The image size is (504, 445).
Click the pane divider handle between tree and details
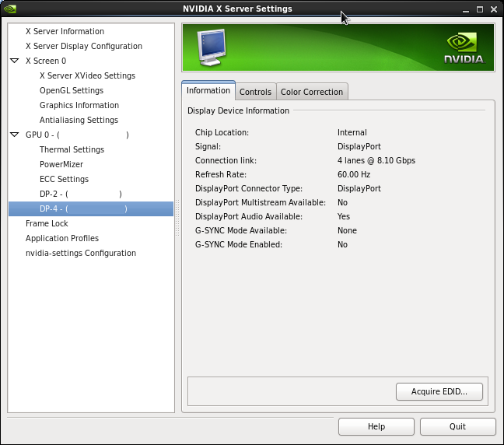click(177, 218)
